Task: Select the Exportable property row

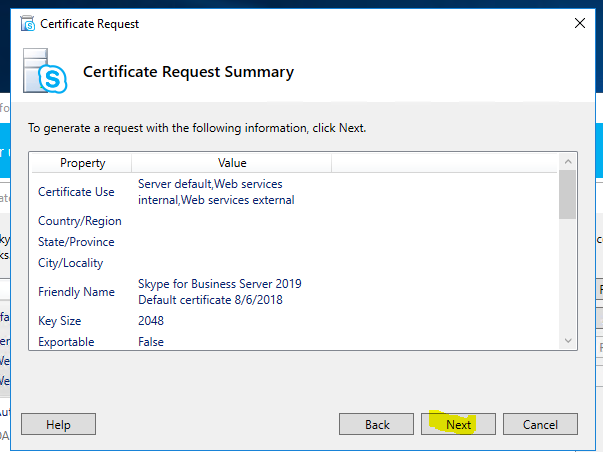Action: pos(294,342)
